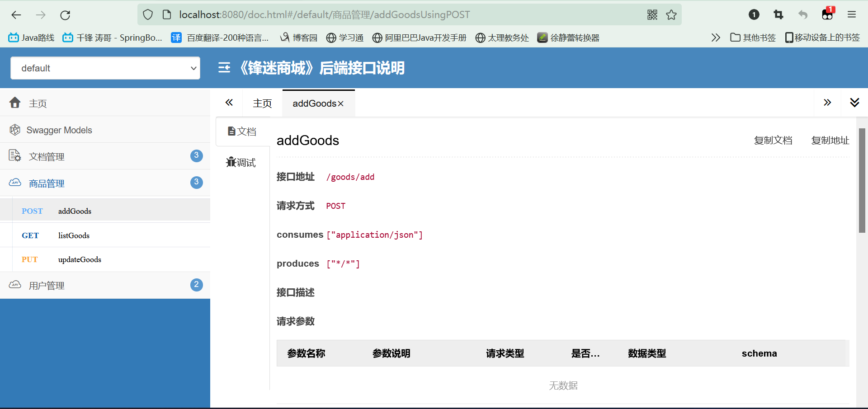Click the API cloud icon beside 商品管理
The image size is (868, 409).
pyautogui.click(x=15, y=183)
